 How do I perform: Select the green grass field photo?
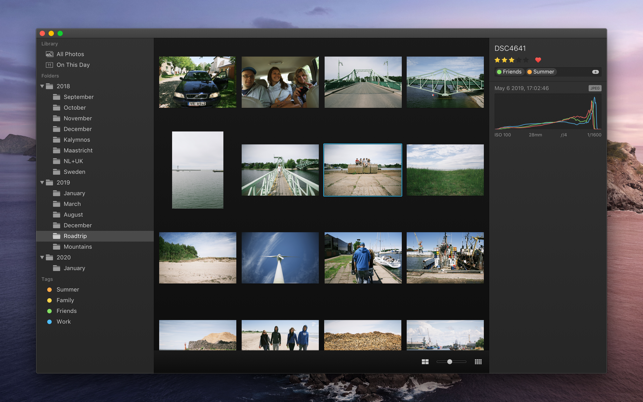(445, 170)
